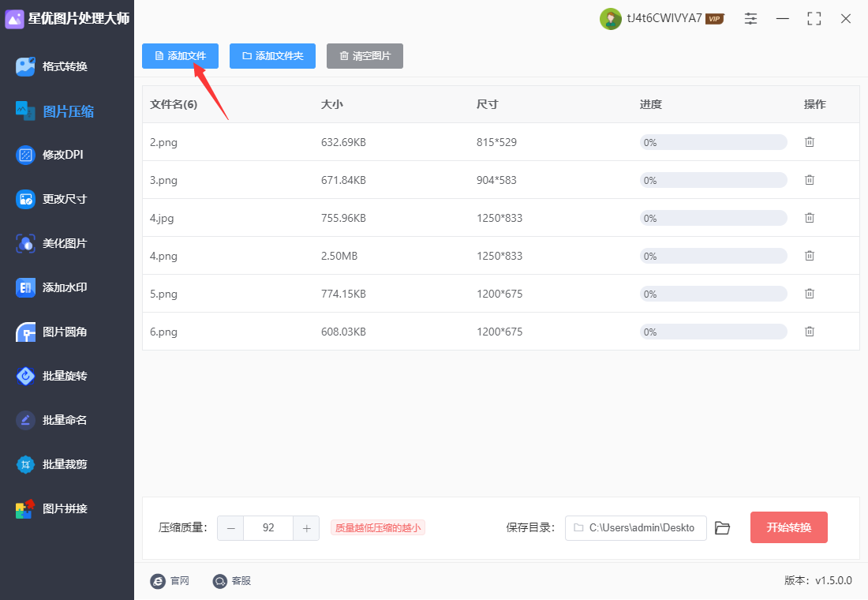Delete 2.png using its trash icon
The image size is (868, 600).
point(810,142)
